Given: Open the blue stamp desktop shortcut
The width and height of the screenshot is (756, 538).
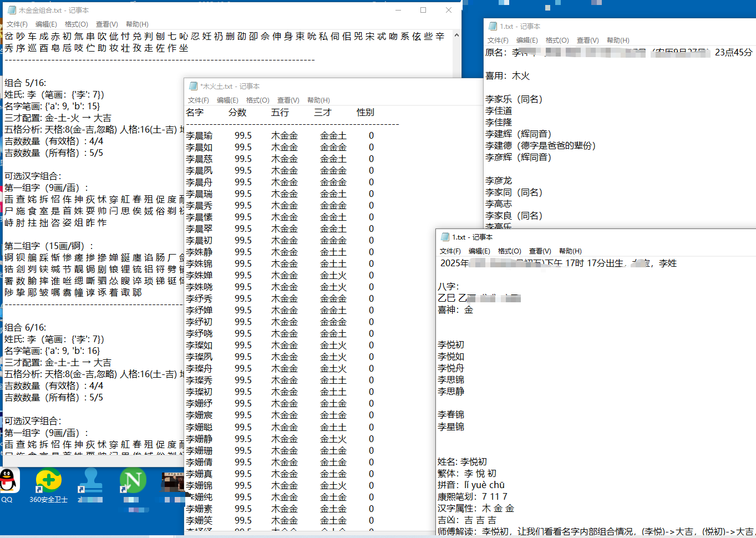Looking at the screenshot, I should pyautogui.click(x=90, y=480).
